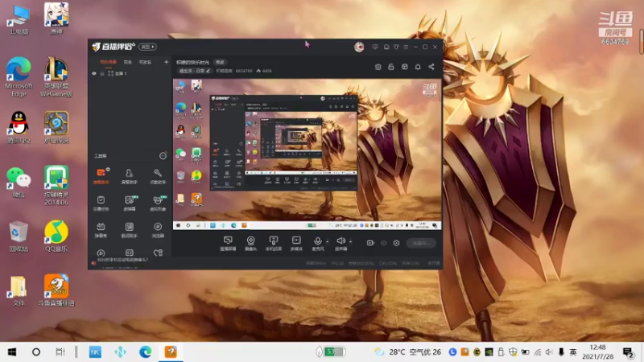The width and height of the screenshot is (644, 362).
Task: Open the song request assistant microphone tool
Action: 158,175
